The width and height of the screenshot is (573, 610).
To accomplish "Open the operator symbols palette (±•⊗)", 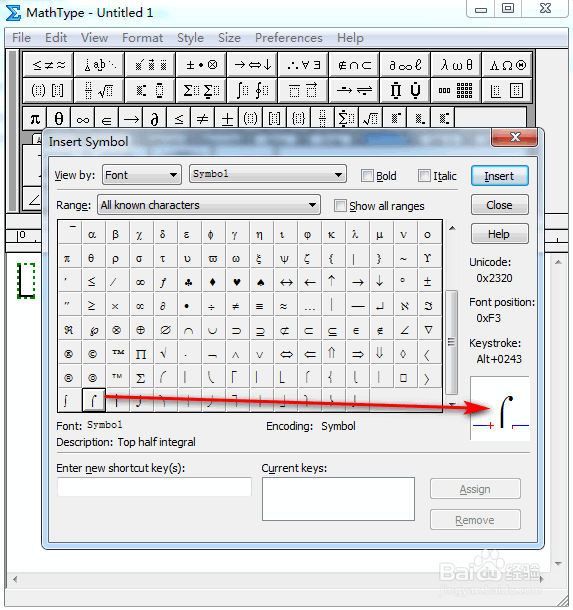I will point(201,65).
